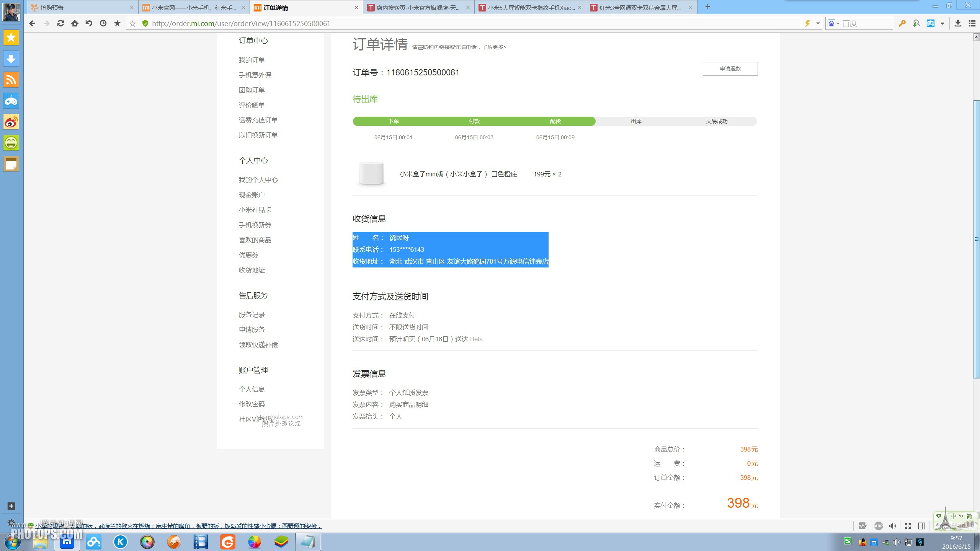The image size is (980, 551).
Task: Open 收货地址 link
Action: click(252, 270)
